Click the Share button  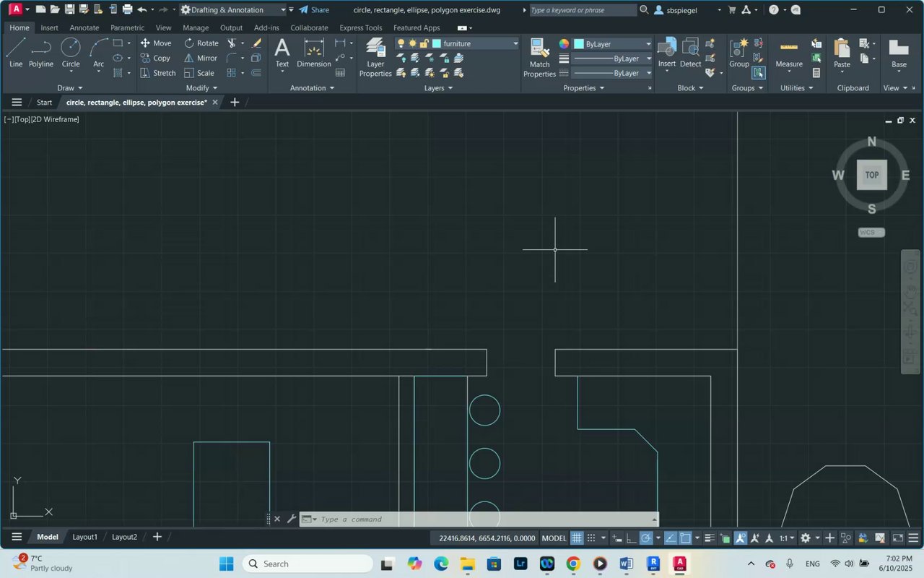click(x=314, y=9)
